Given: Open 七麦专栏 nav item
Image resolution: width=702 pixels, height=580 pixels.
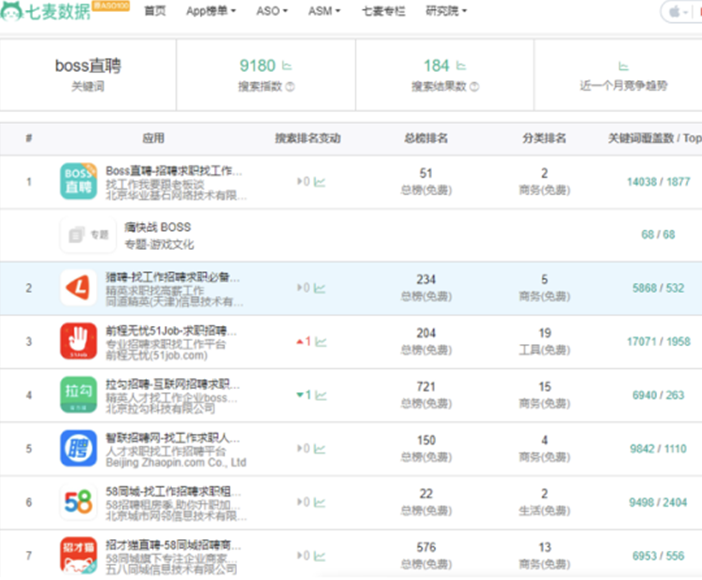Looking at the screenshot, I should [x=383, y=11].
